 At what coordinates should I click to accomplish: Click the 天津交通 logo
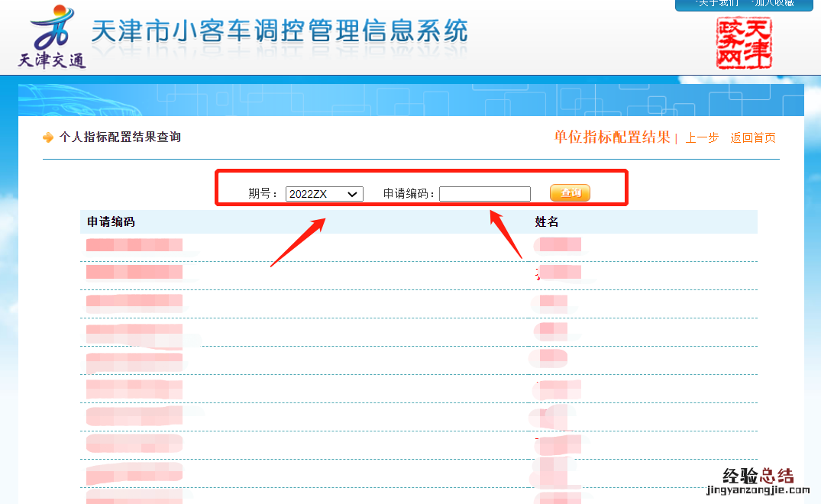[x=50, y=38]
